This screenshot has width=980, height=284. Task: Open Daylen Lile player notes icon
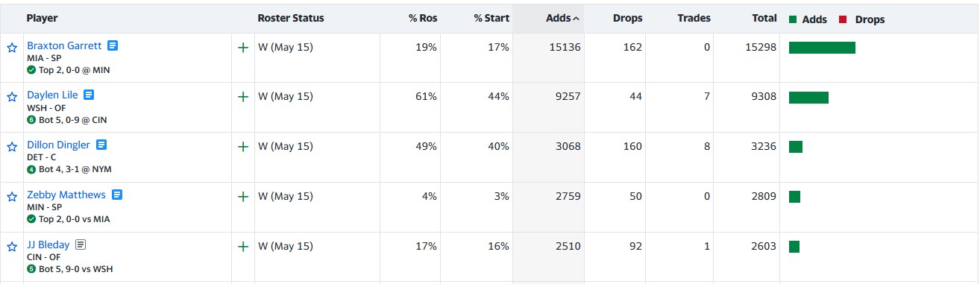(x=89, y=95)
